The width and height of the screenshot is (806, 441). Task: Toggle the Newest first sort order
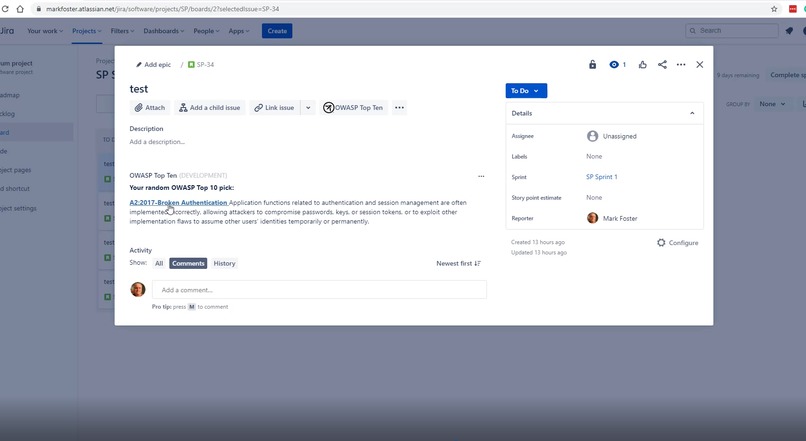point(459,263)
